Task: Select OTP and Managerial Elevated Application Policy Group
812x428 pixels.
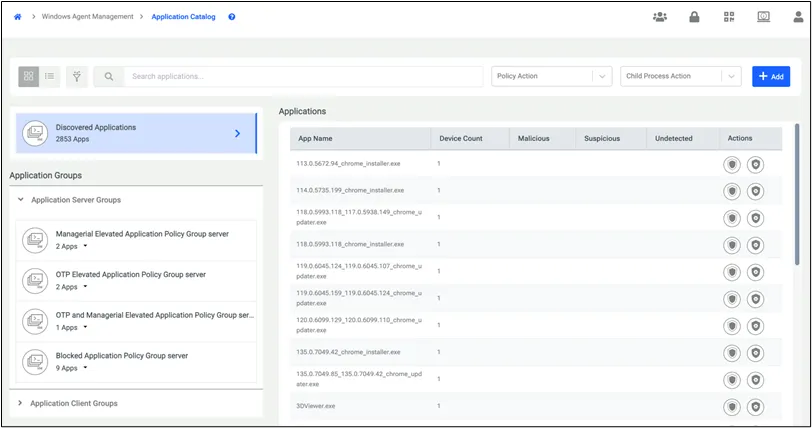Action: click(x=136, y=321)
